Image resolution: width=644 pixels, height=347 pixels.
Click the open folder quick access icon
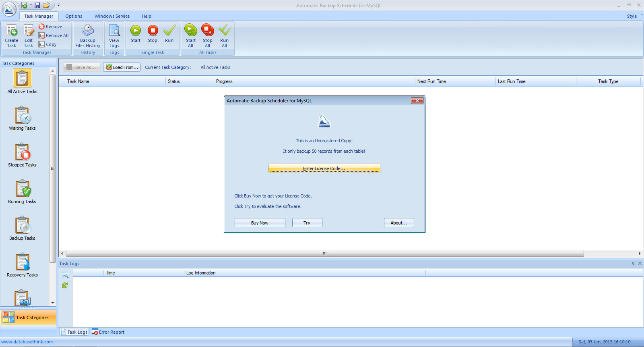(46, 5)
